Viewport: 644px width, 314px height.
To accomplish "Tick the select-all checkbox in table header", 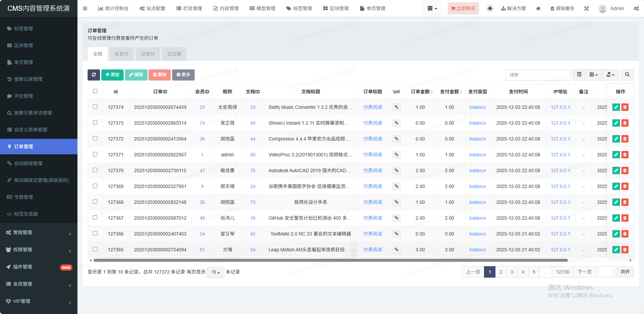I will coord(95,91).
